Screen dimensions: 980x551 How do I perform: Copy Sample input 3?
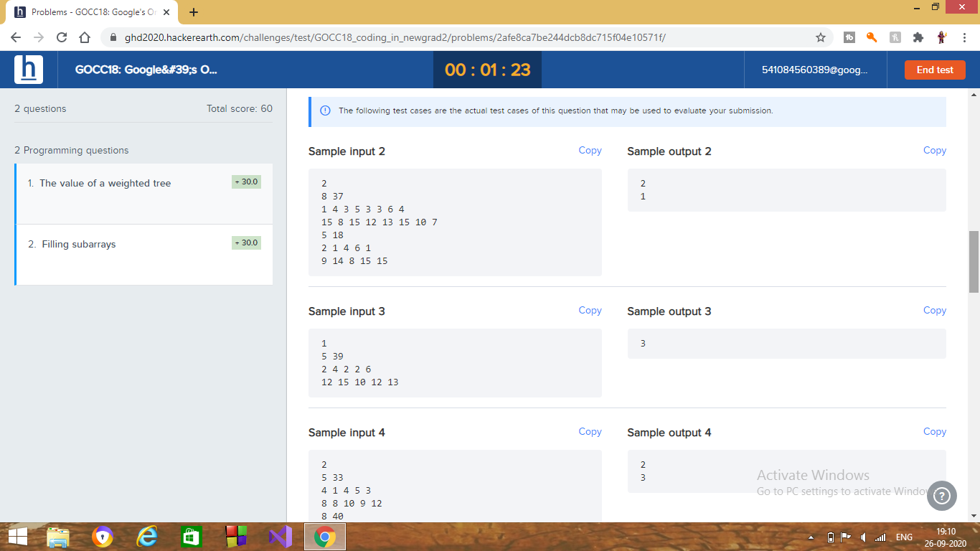[590, 311]
